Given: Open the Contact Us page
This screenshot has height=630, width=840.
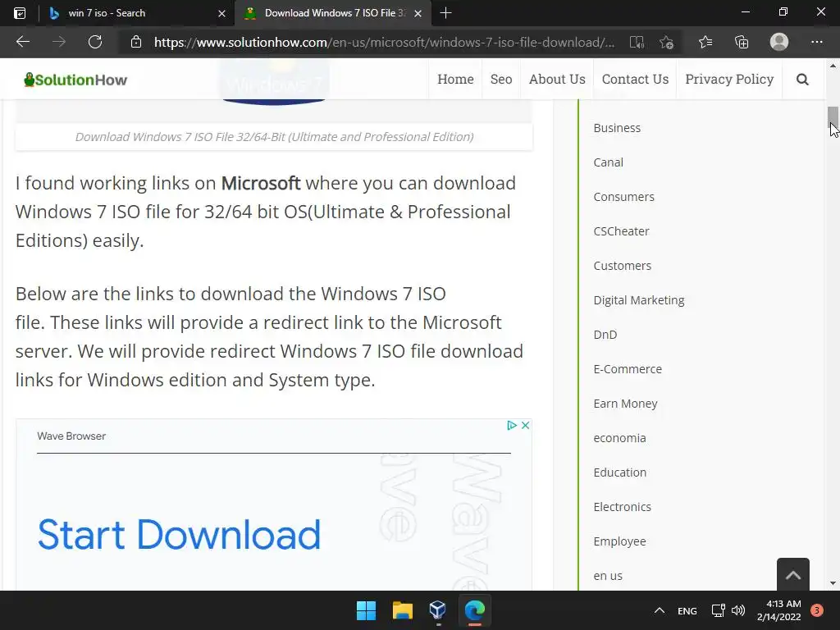Looking at the screenshot, I should pyautogui.click(x=635, y=80).
